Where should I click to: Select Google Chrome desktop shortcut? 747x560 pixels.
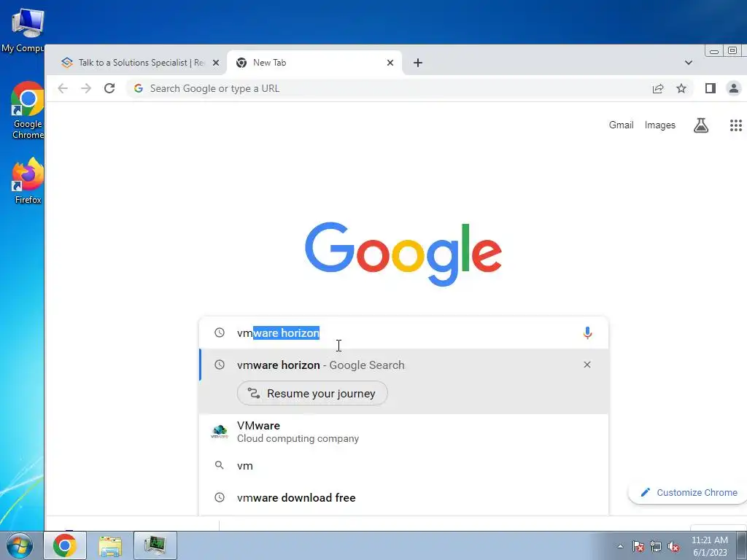[28, 111]
